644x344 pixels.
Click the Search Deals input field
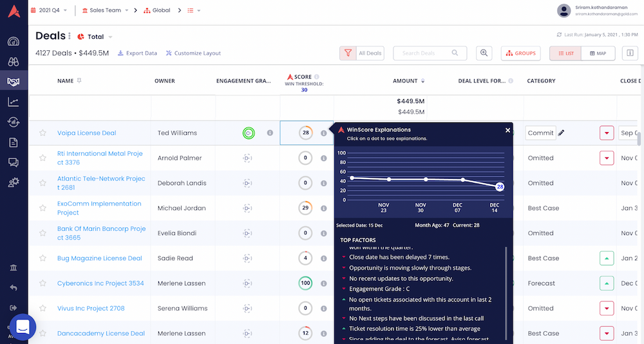click(x=430, y=53)
